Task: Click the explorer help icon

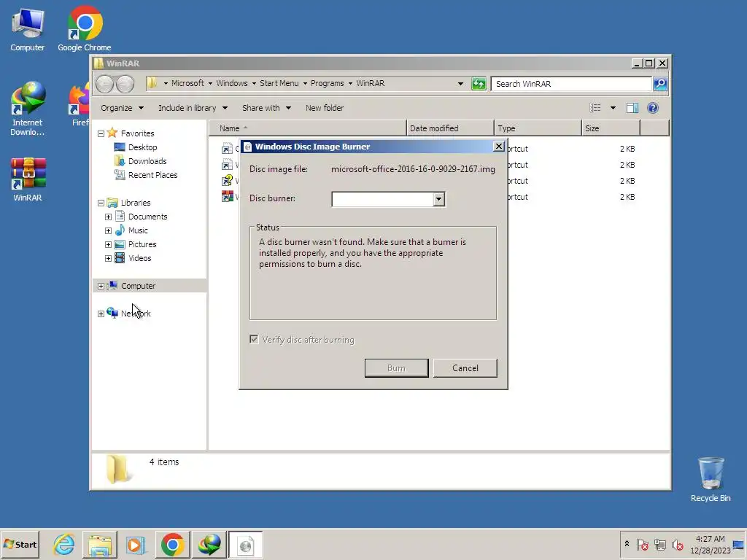Action: 653,108
